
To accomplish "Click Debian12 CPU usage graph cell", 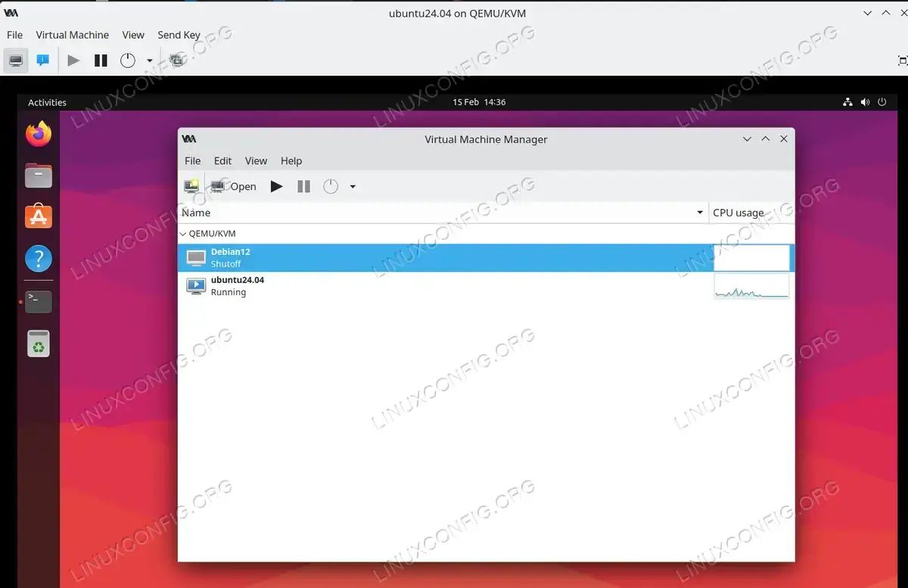I will point(751,258).
